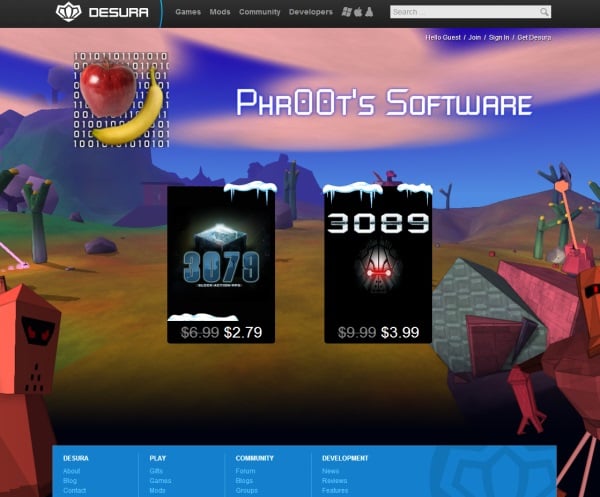Click the Sign In link

point(499,37)
